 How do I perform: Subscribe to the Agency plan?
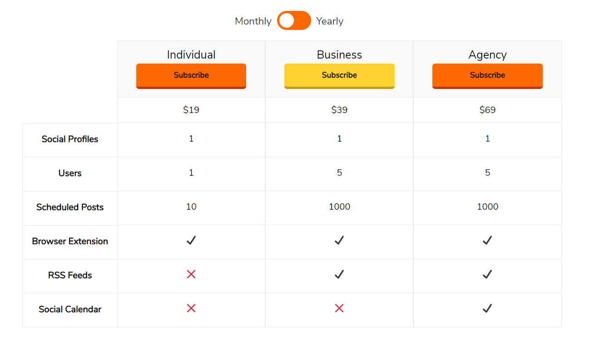[x=487, y=76]
